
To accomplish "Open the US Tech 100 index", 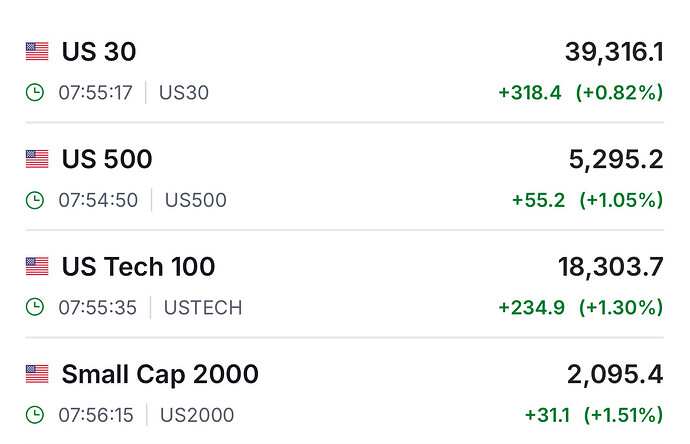I will (138, 266).
